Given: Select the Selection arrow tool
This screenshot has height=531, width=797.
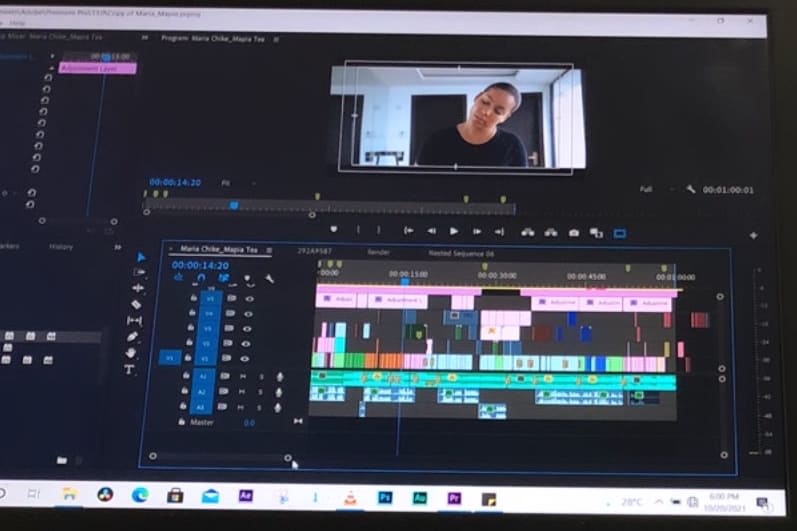Looking at the screenshot, I should (141, 257).
